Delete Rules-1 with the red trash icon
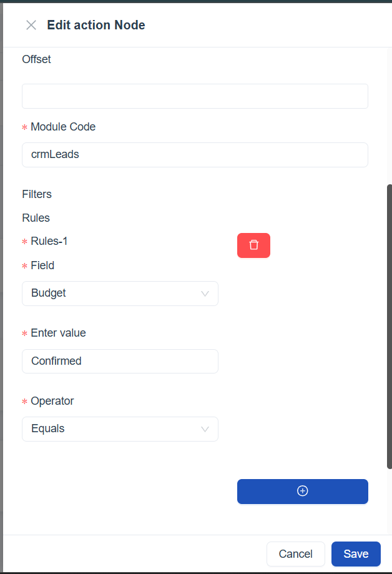Image resolution: width=392 pixels, height=574 pixels. tap(253, 245)
